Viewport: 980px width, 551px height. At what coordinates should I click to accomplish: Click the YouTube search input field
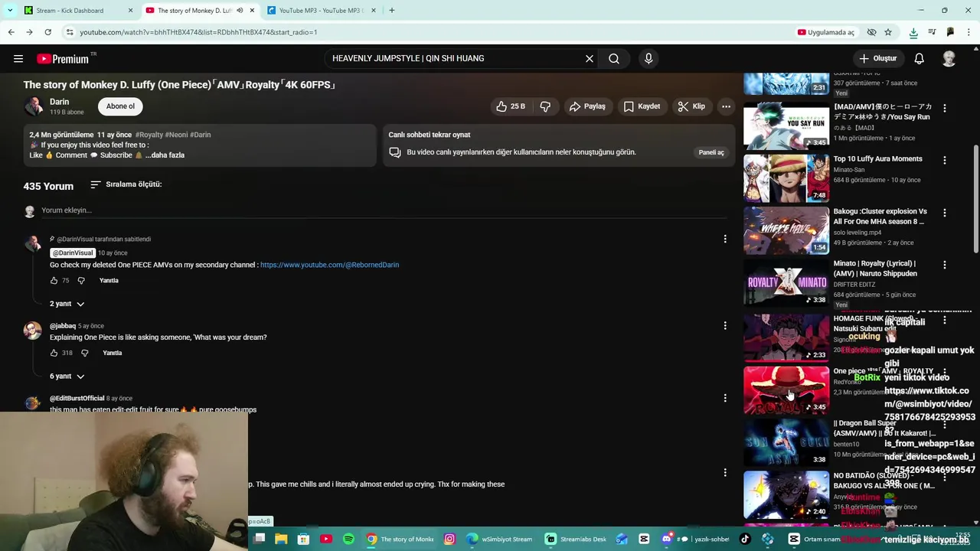[456, 59]
